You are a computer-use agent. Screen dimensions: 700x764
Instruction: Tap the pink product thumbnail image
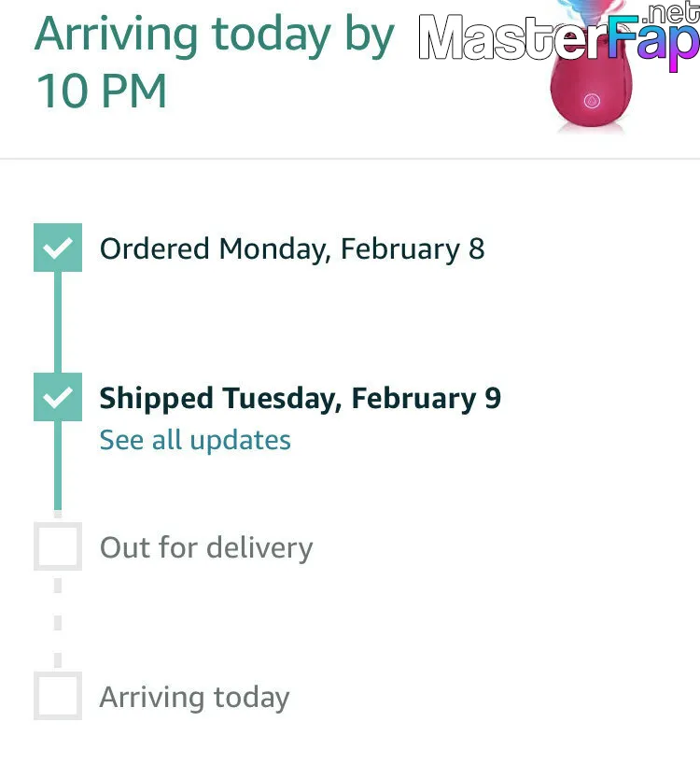point(591,86)
